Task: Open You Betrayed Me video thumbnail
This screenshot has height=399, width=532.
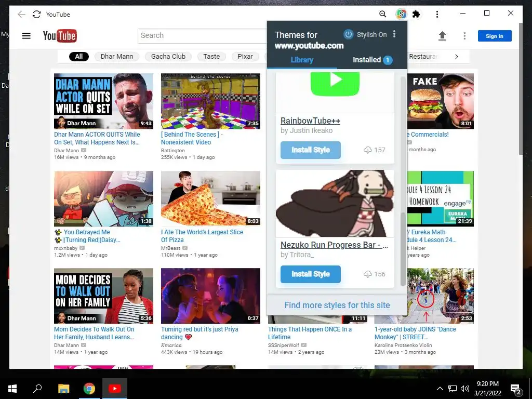Action: tap(103, 199)
